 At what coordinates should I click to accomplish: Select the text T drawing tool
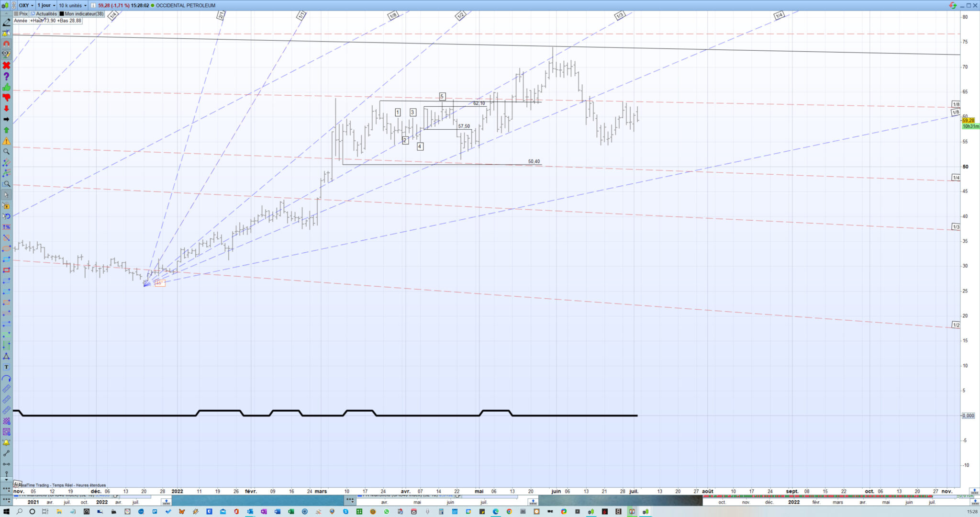(x=6, y=367)
